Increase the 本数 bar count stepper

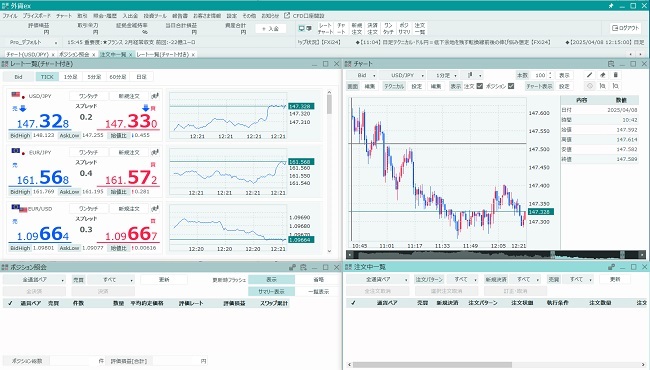(x=550, y=73)
